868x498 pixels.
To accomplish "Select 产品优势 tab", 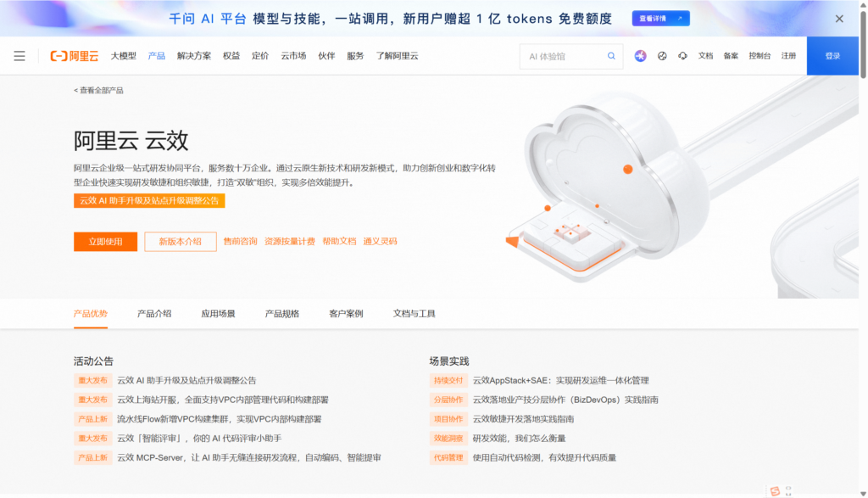I will pos(91,314).
